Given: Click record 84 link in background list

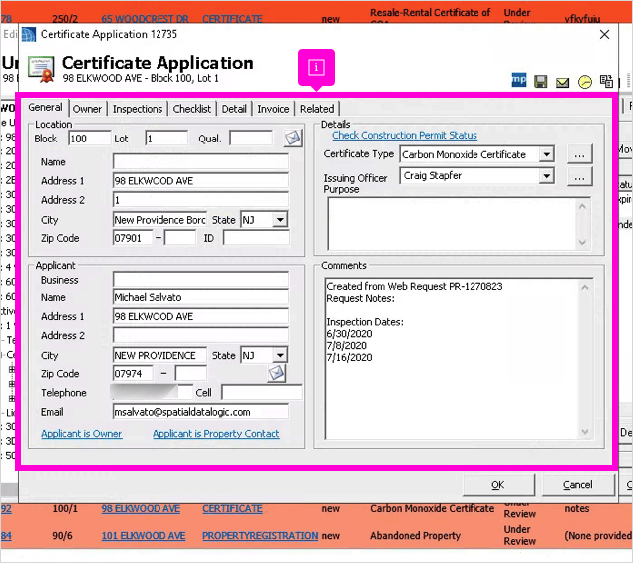Looking at the screenshot, I should click(x=6, y=536).
